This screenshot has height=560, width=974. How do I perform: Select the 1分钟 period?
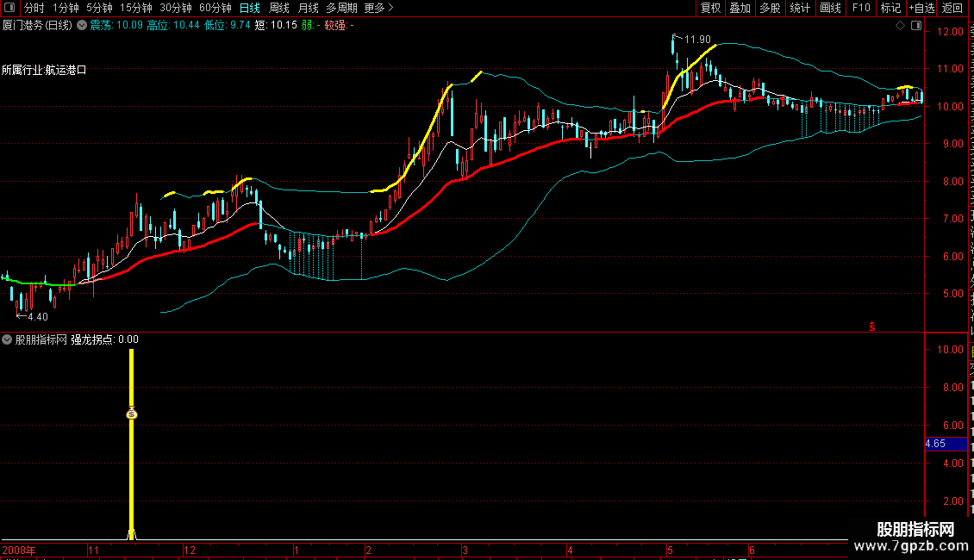coord(66,8)
